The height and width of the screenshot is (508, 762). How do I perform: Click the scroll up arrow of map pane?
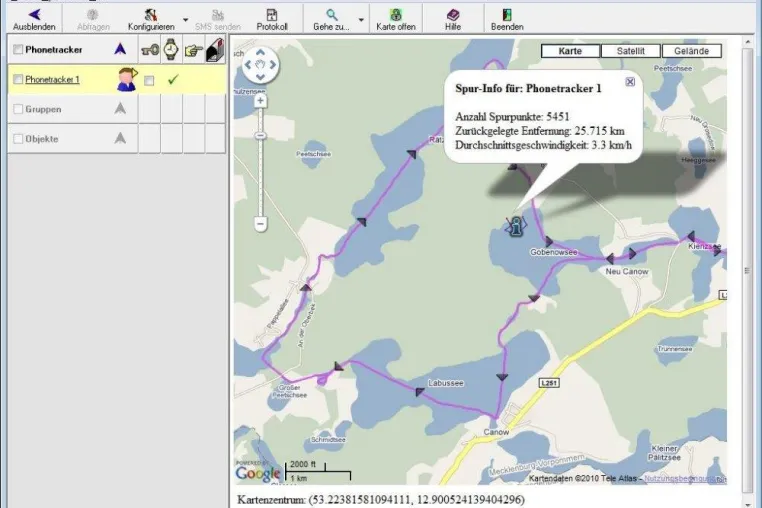(747, 43)
